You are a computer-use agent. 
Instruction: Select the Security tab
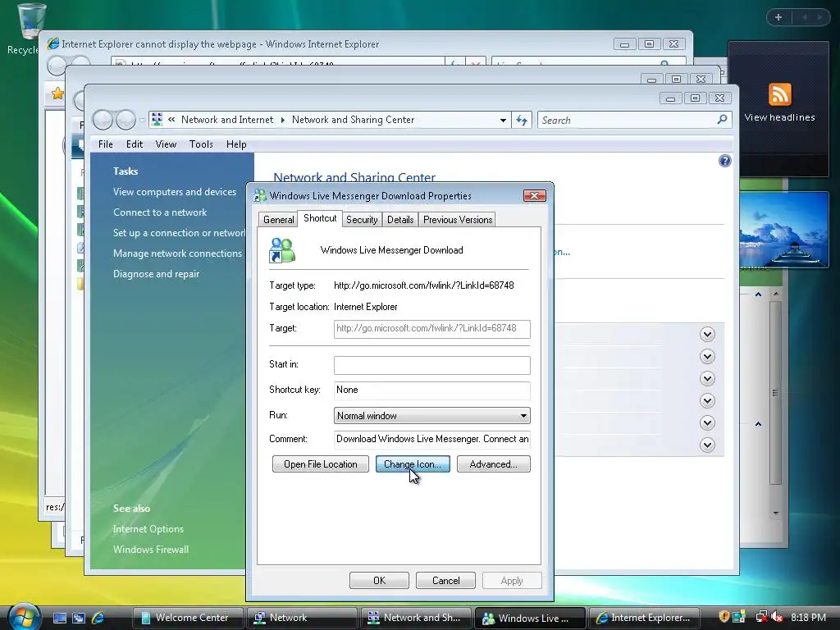362,220
